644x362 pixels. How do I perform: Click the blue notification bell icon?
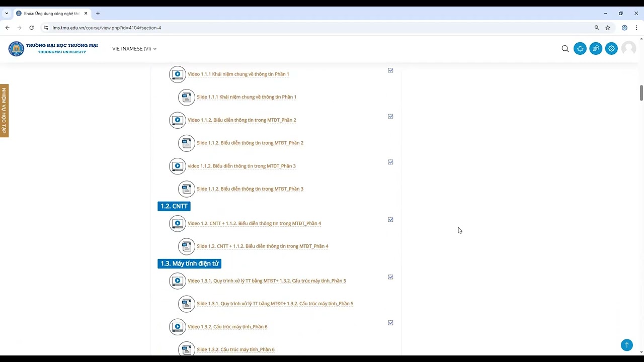pyautogui.click(x=580, y=49)
